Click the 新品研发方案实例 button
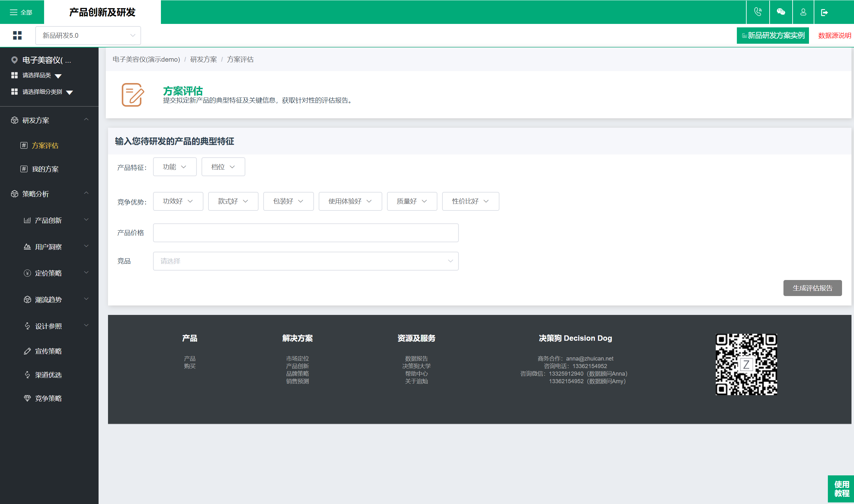The image size is (854, 504). tap(772, 35)
